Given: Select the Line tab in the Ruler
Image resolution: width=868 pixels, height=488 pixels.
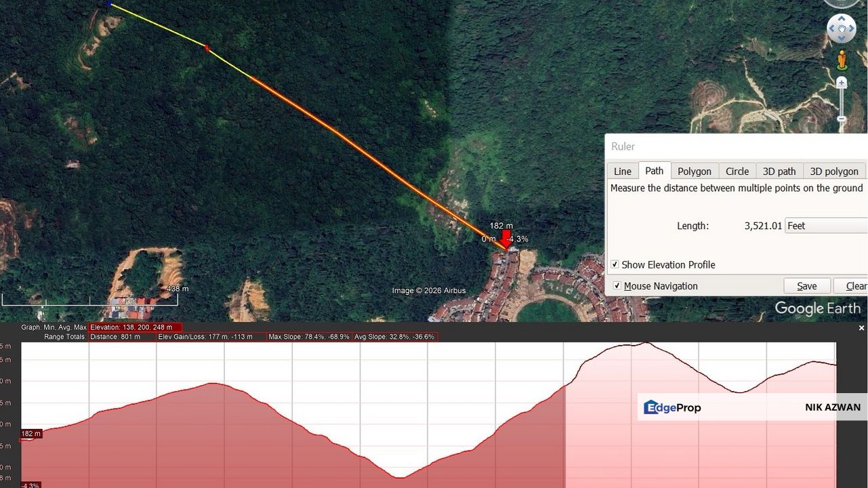Looking at the screenshot, I should point(621,171).
